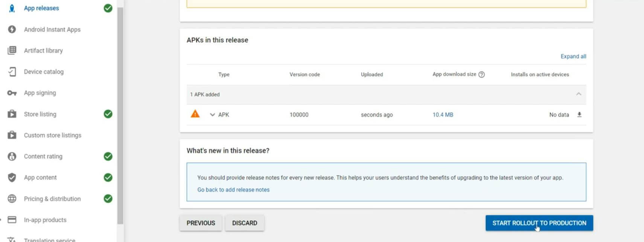644x242 pixels.
Task: Click the App download size help icon
Action: [x=481, y=75]
